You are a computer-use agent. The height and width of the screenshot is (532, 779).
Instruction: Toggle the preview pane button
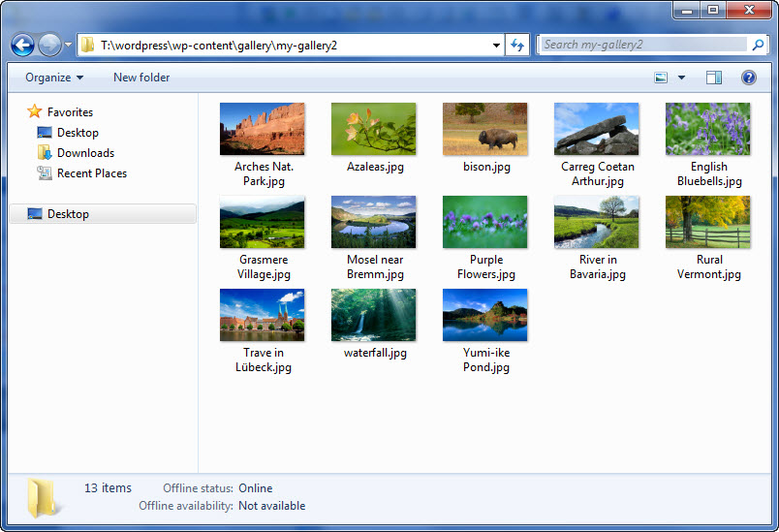pos(714,78)
